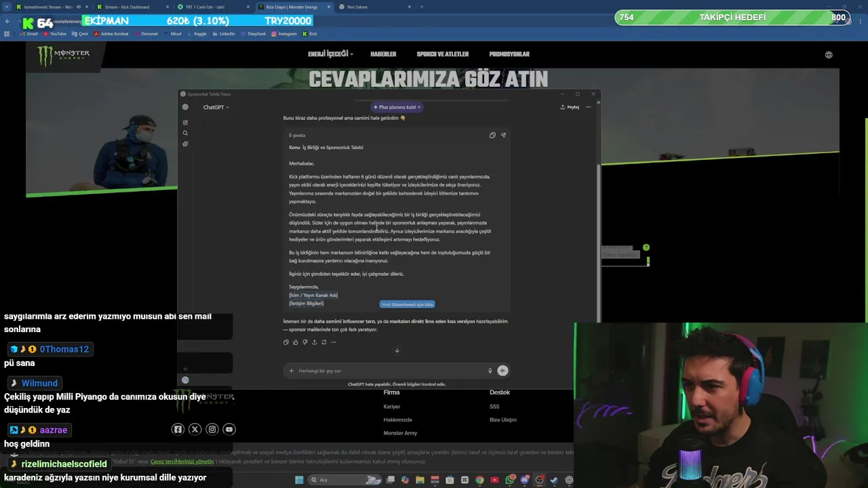The image size is (868, 488).
Task: Click the blue edit email button under the draft
Action: tap(407, 304)
